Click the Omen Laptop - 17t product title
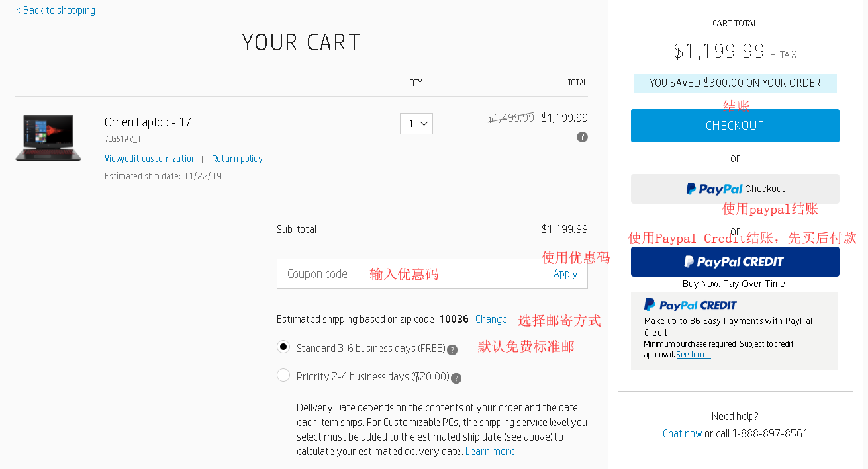Screen dimensions: 868x469 click(150, 122)
